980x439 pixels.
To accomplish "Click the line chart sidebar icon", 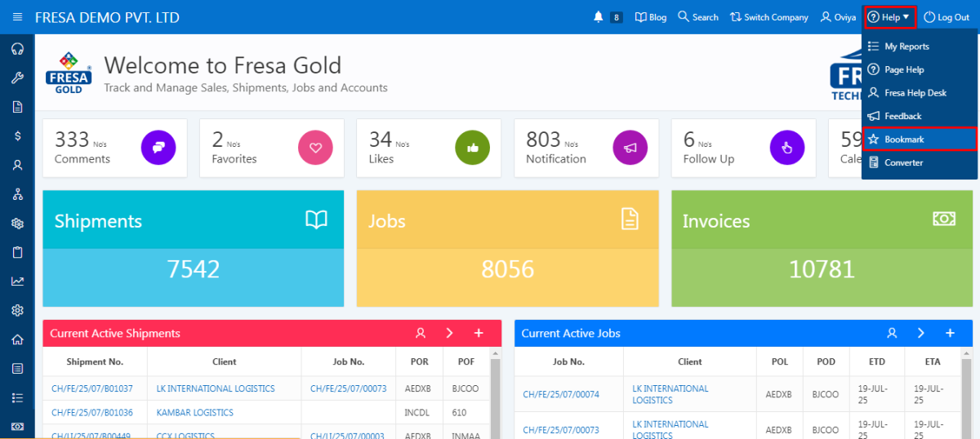I will coord(17,282).
